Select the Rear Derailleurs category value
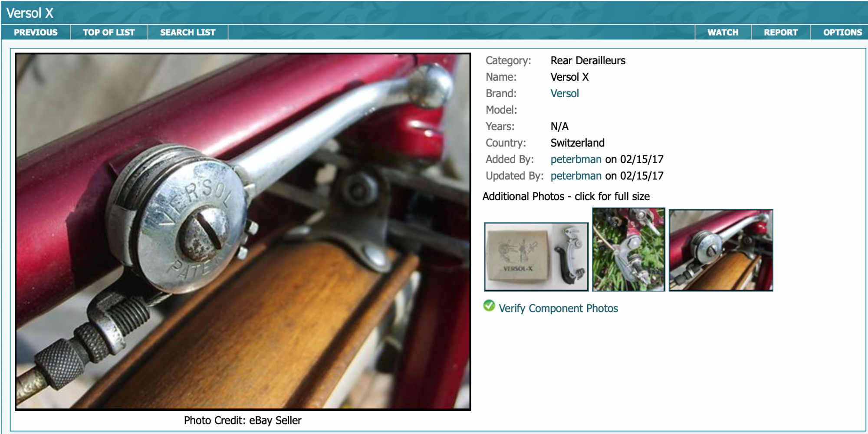Image resolution: width=868 pixels, height=434 pixels. 588,61
